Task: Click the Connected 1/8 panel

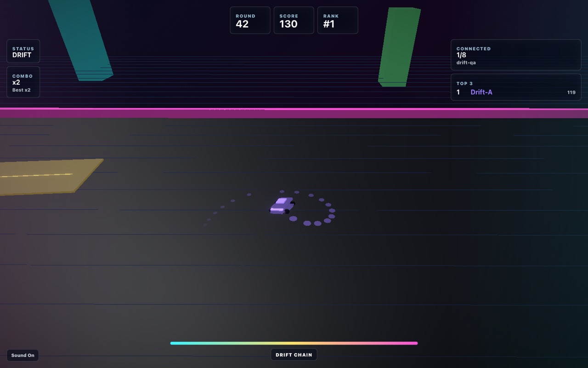Action: 516,55
